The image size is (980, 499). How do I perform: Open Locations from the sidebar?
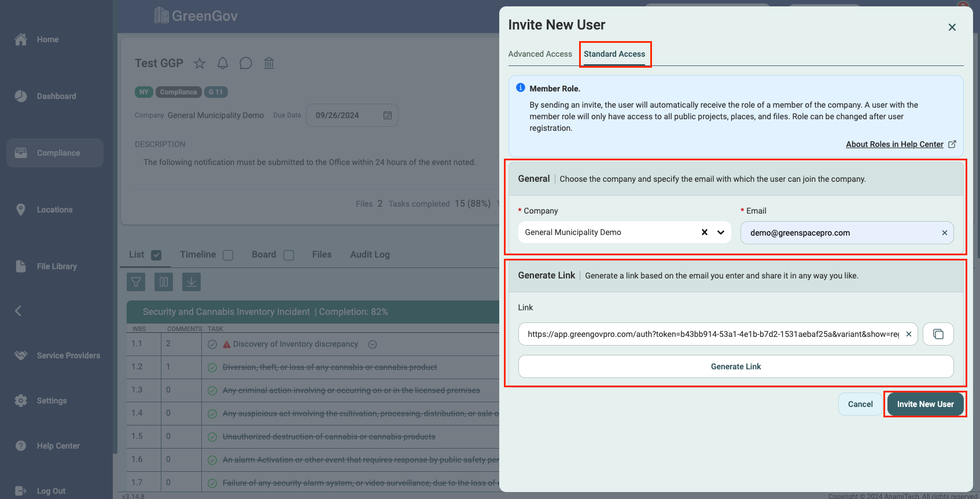coord(43,210)
